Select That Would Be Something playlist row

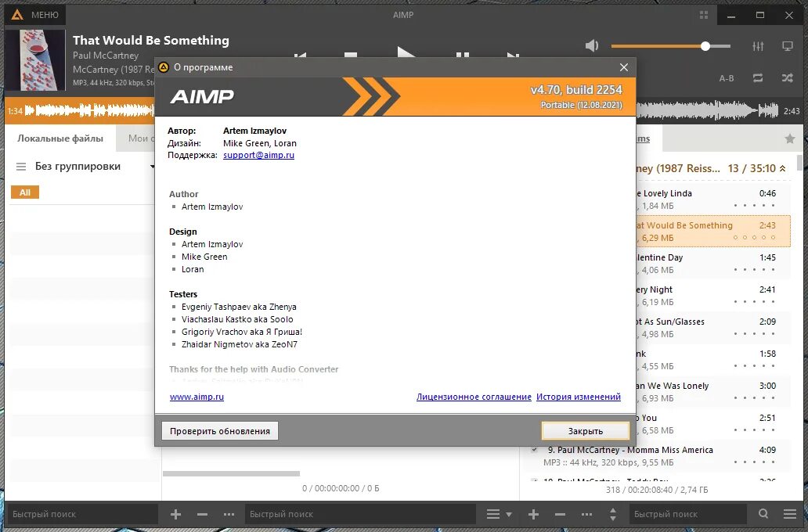point(713,232)
